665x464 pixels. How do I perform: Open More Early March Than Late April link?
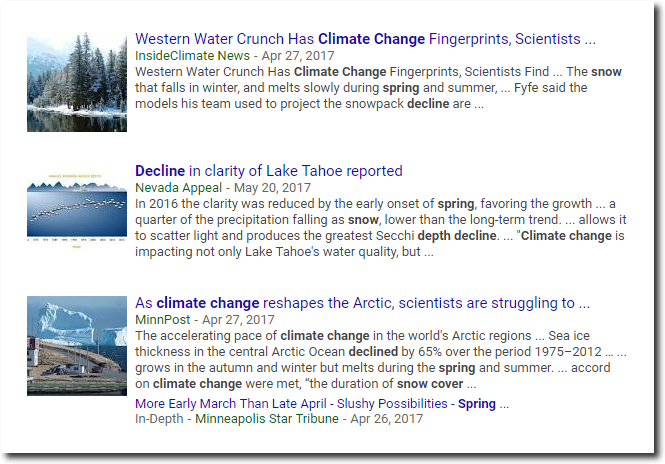click(231, 404)
